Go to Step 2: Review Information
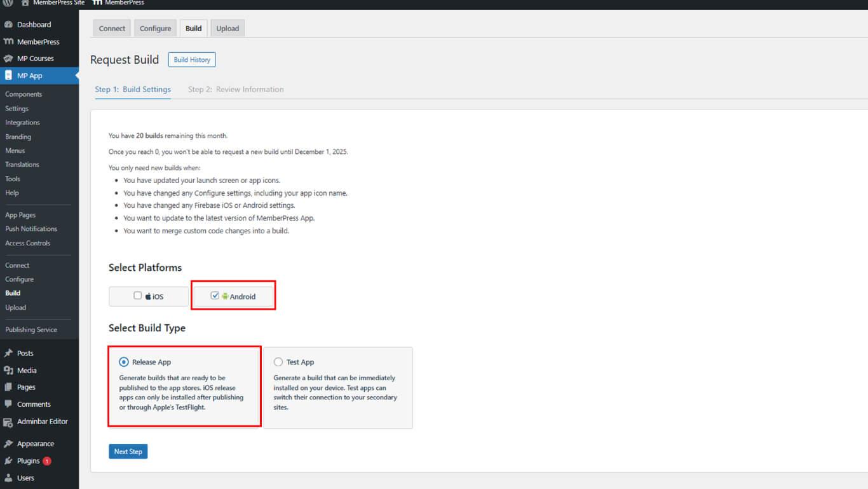The image size is (868, 489). pos(236,90)
